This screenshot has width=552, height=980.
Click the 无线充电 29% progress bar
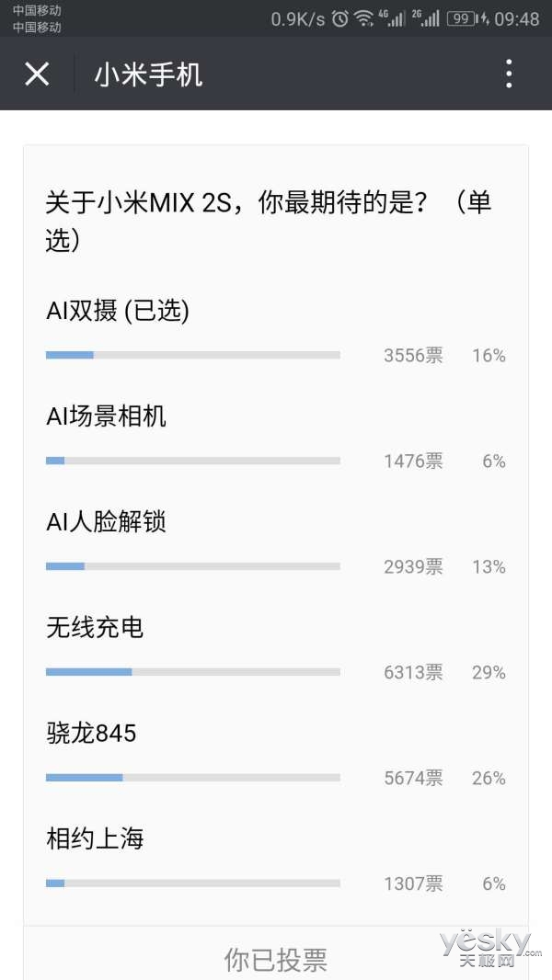pyautogui.click(x=193, y=672)
